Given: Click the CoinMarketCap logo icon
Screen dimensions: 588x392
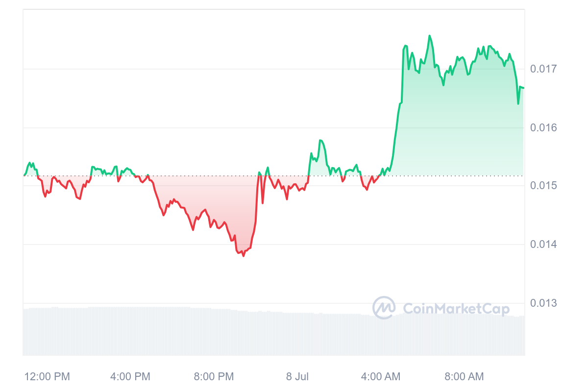Looking at the screenshot, I should point(384,307).
